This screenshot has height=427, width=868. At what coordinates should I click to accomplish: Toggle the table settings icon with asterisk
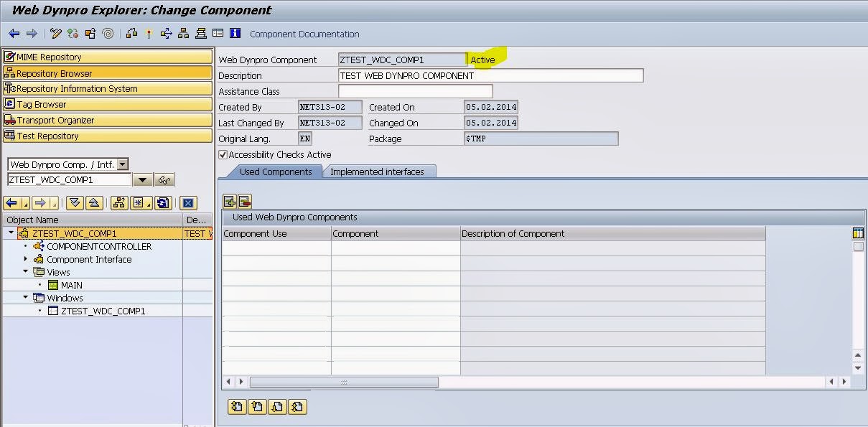tap(140, 203)
